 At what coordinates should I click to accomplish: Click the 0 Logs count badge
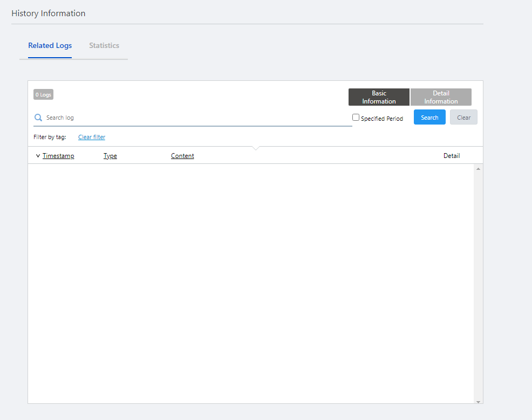click(43, 95)
